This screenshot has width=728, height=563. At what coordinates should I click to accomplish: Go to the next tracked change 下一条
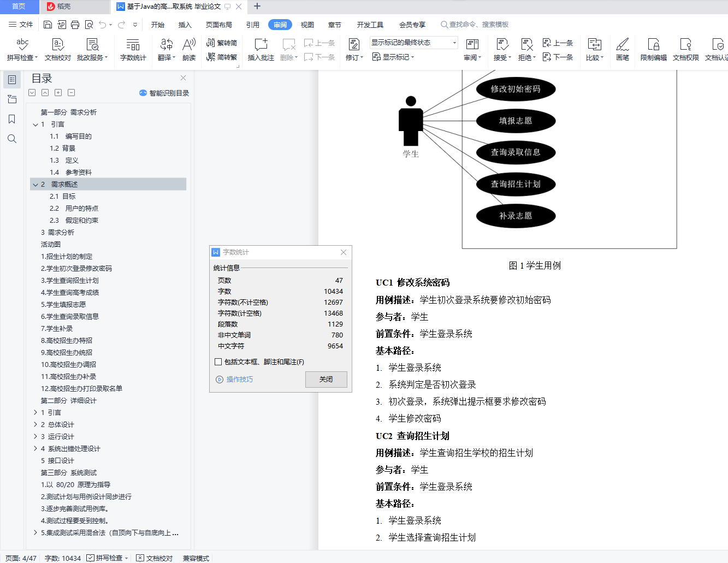pyautogui.click(x=558, y=57)
